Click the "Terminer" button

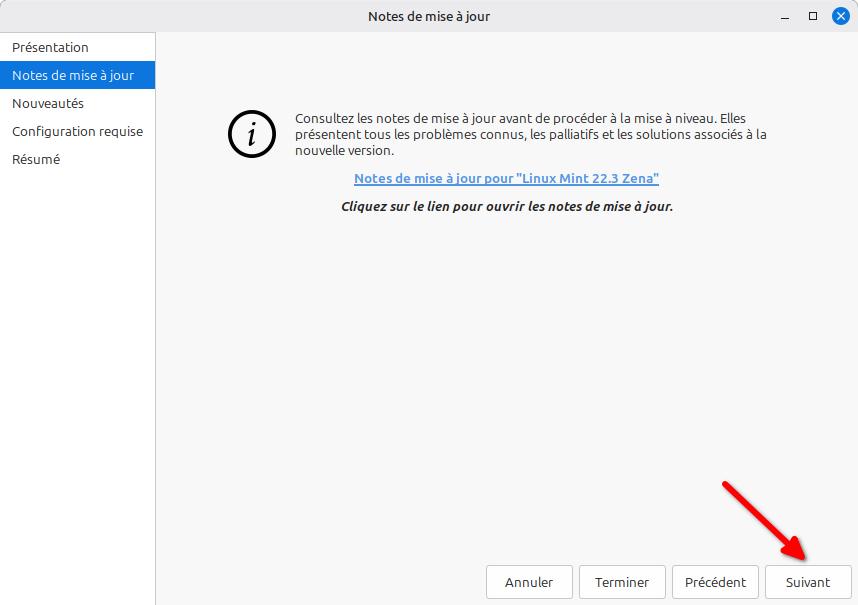tap(622, 582)
